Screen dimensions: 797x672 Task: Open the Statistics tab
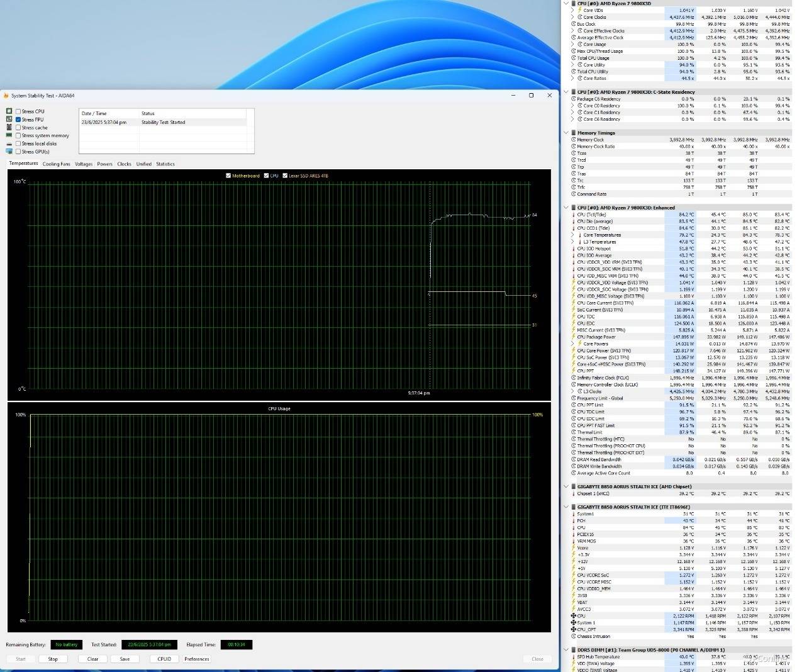click(x=165, y=164)
